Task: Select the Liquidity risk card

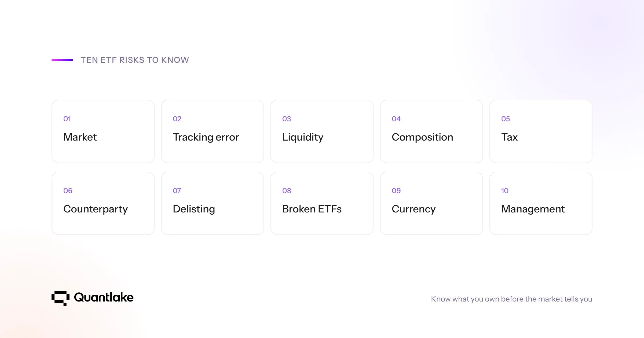Action: tap(322, 131)
